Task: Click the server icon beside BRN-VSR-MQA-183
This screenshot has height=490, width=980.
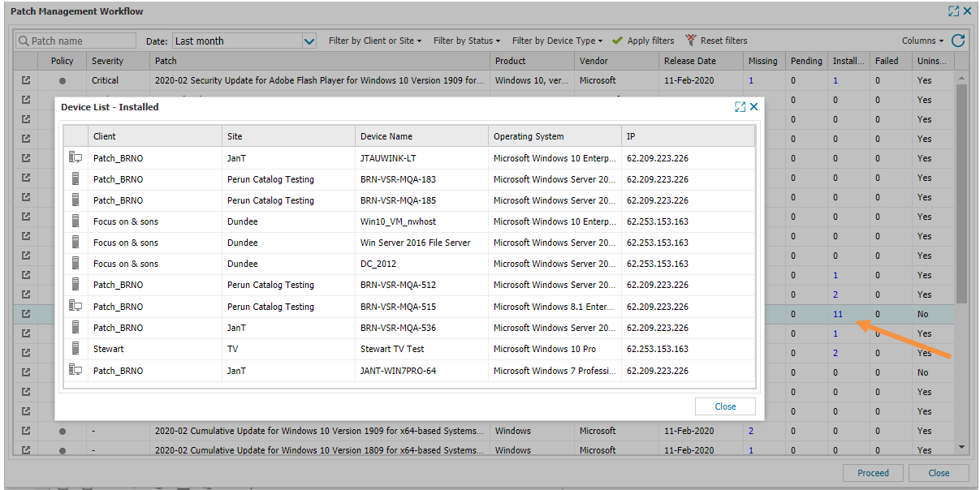Action: (x=76, y=178)
